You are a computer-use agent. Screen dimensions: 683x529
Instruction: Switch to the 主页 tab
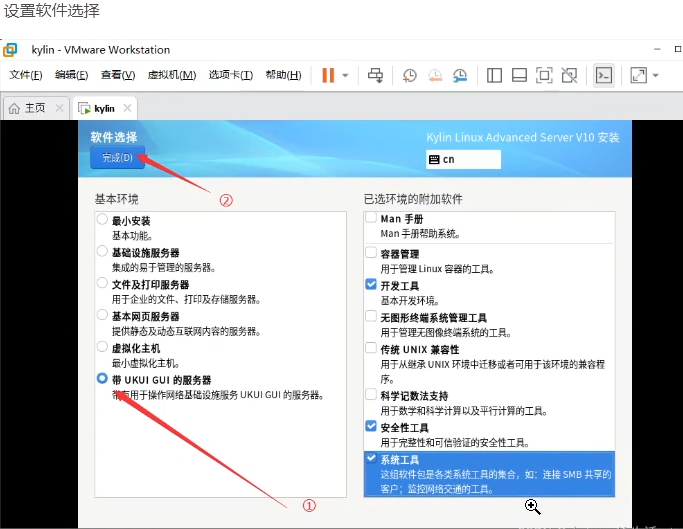pyautogui.click(x=35, y=108)
